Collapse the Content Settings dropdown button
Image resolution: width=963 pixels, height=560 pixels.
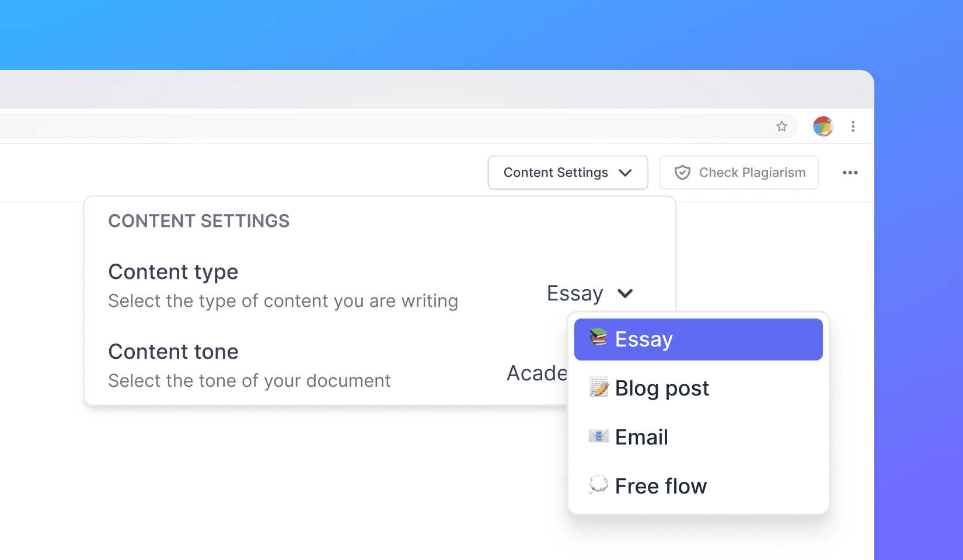(555, 173)
